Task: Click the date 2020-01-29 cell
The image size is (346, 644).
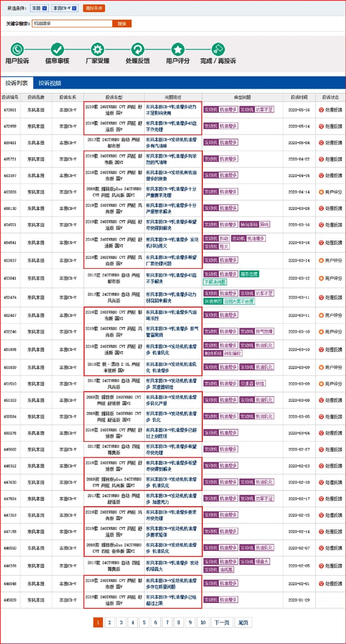Action: point(299,600)
